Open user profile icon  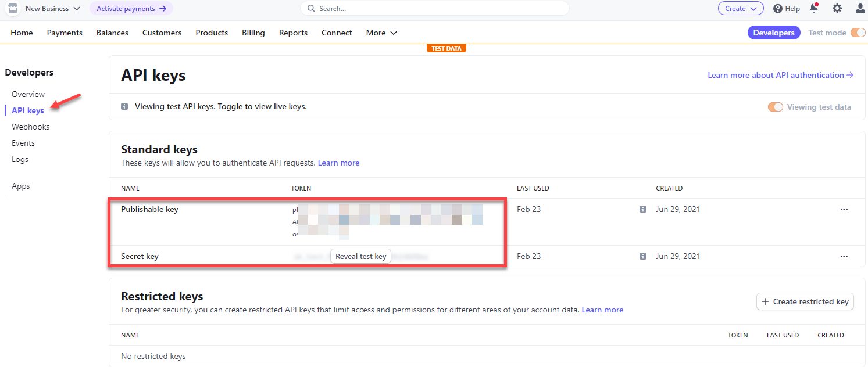860,9
